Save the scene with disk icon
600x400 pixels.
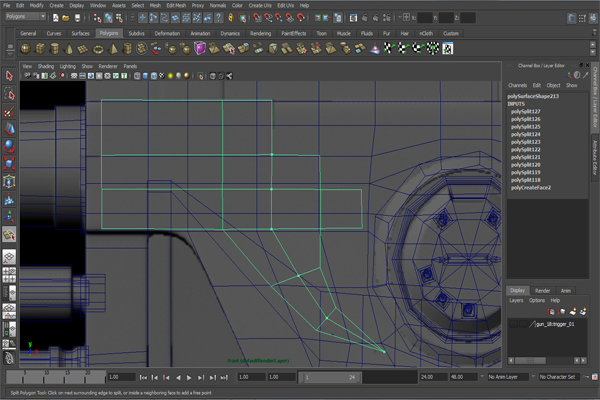[77, 18]
